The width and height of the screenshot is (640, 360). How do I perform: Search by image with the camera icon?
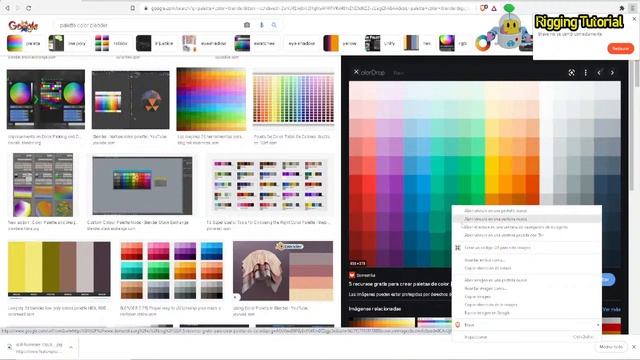click(x=247, y=25)
